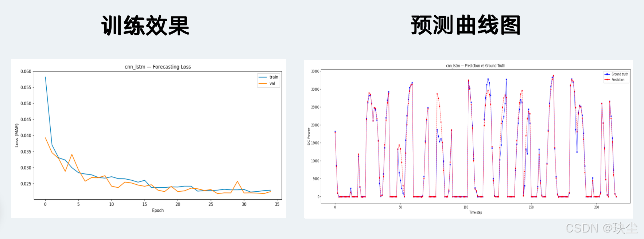Click the Time step axis tick 150

tap(531, 207)
